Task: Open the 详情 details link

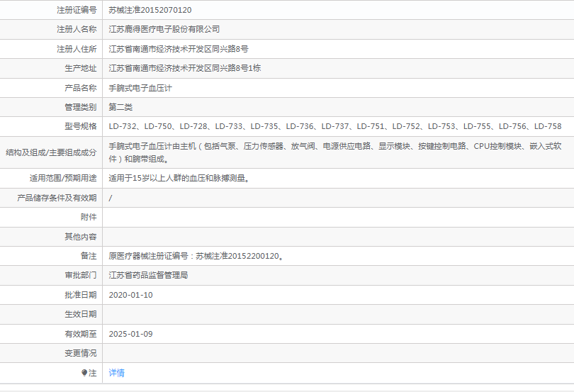Action: click(116, 373)
